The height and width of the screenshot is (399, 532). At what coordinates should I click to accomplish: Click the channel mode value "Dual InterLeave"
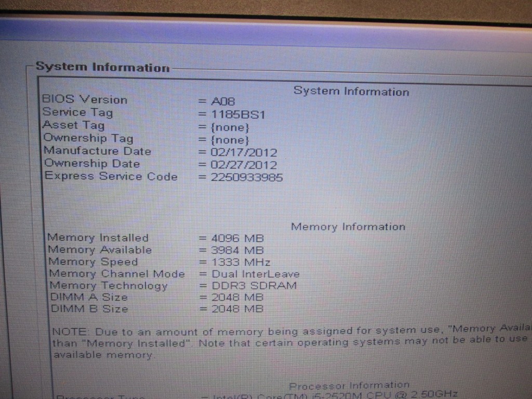pyautogui.click(x=256, y=274)
